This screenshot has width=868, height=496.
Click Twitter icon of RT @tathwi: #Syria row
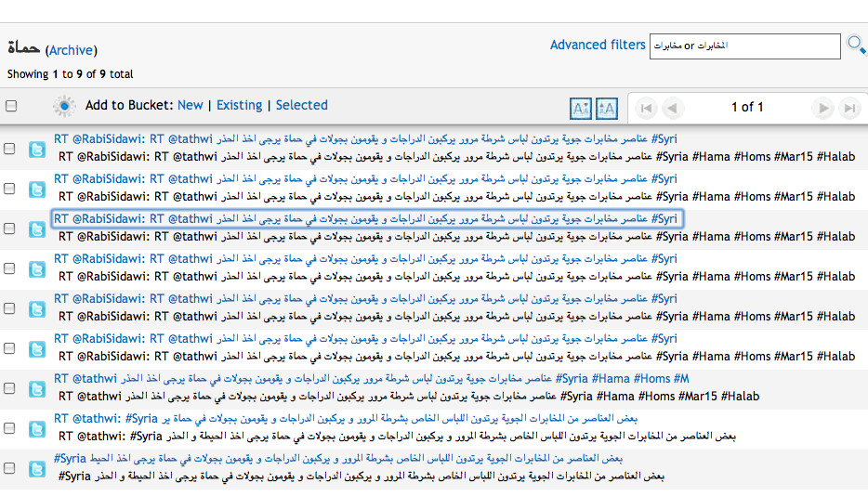[37, 429]
